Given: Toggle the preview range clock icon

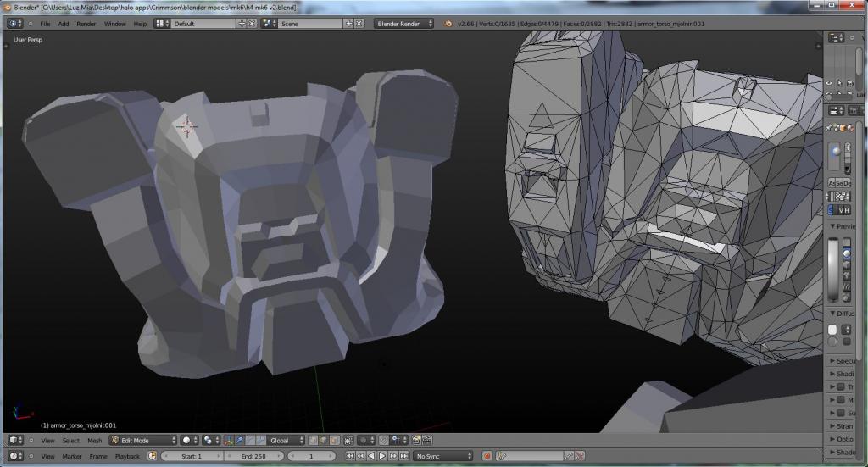Looking at the screenshot, I should pyautogui.click(x=153, y=456).
